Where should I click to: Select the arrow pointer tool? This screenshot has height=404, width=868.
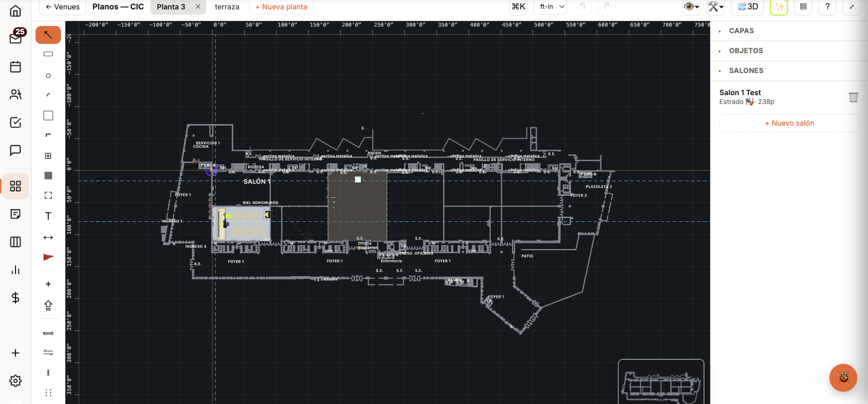[x=48, y=35]
